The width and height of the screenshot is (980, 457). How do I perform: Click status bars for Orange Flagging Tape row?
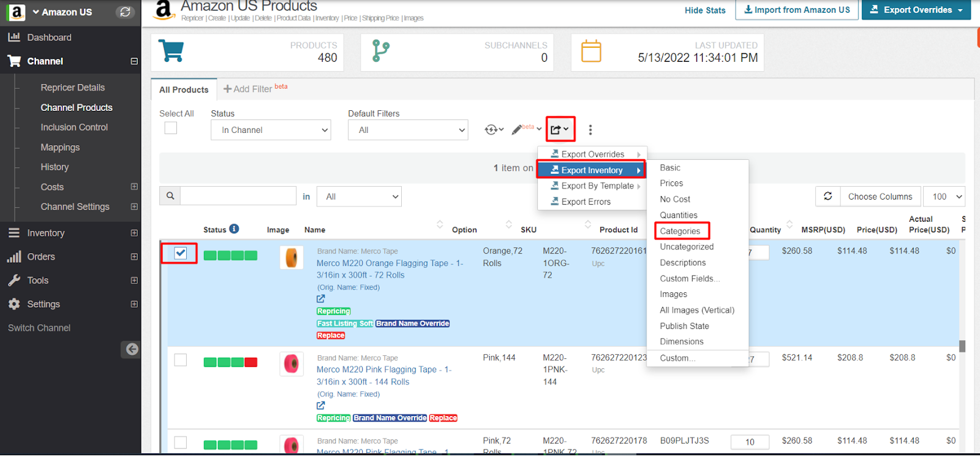(x=230, y=255)
